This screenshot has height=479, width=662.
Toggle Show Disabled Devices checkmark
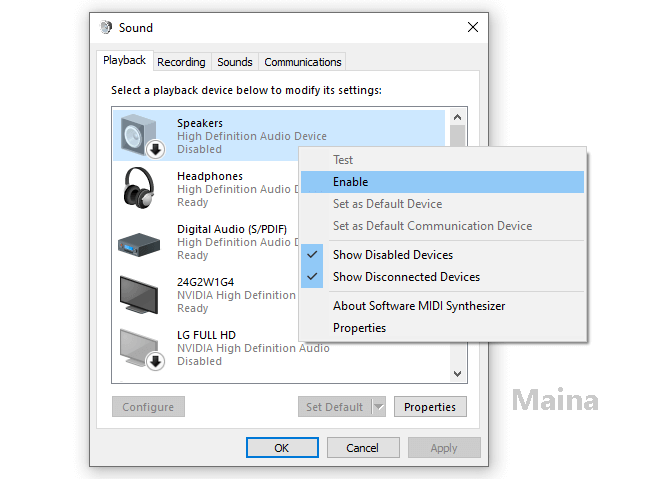tap(312, 255)
